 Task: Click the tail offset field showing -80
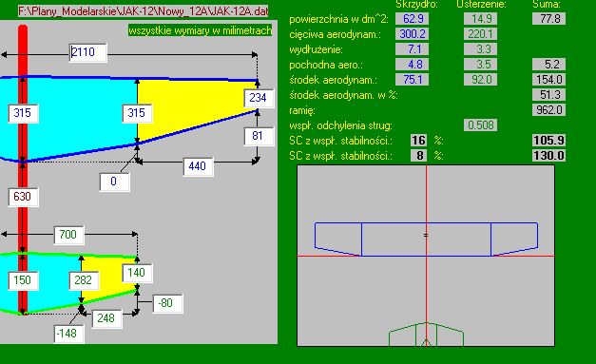(x=167, y=303)
